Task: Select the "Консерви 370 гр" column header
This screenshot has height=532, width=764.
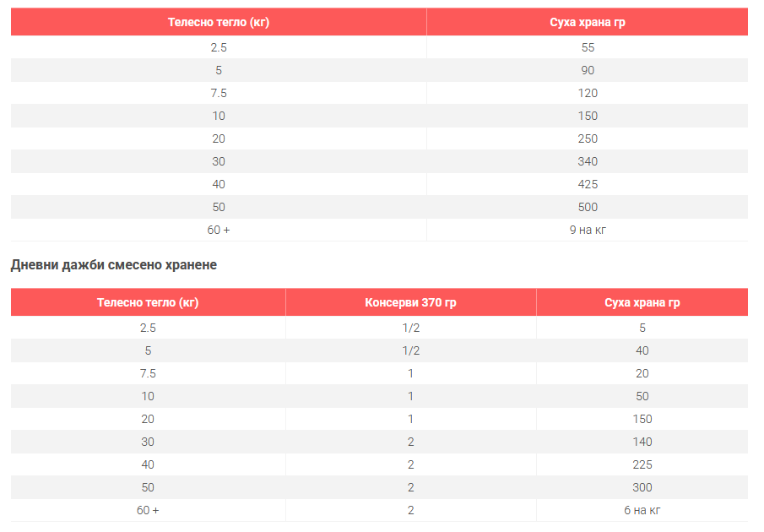Action: pos(410,302)
